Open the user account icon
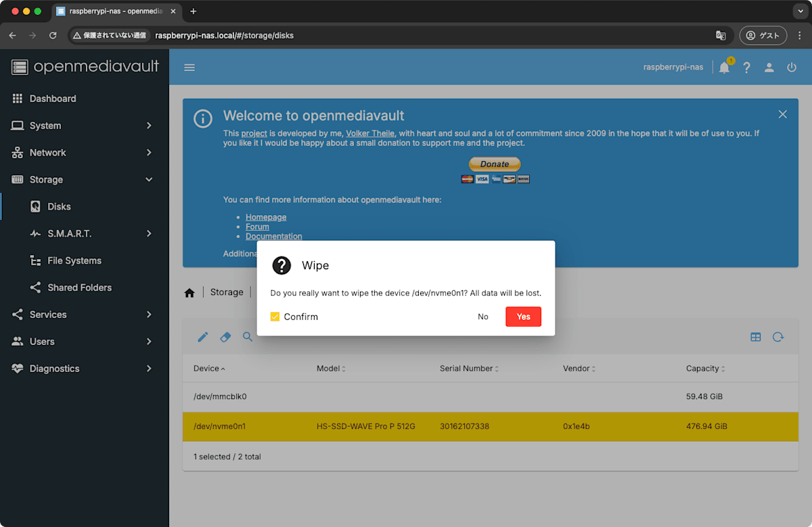 (769, 68)
